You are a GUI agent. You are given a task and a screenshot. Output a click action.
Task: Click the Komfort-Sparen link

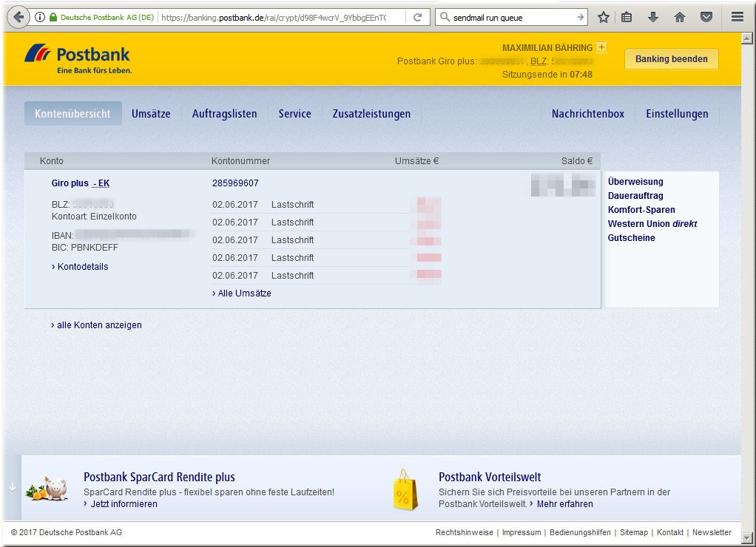pyautogui.click(x=641, y=210)
